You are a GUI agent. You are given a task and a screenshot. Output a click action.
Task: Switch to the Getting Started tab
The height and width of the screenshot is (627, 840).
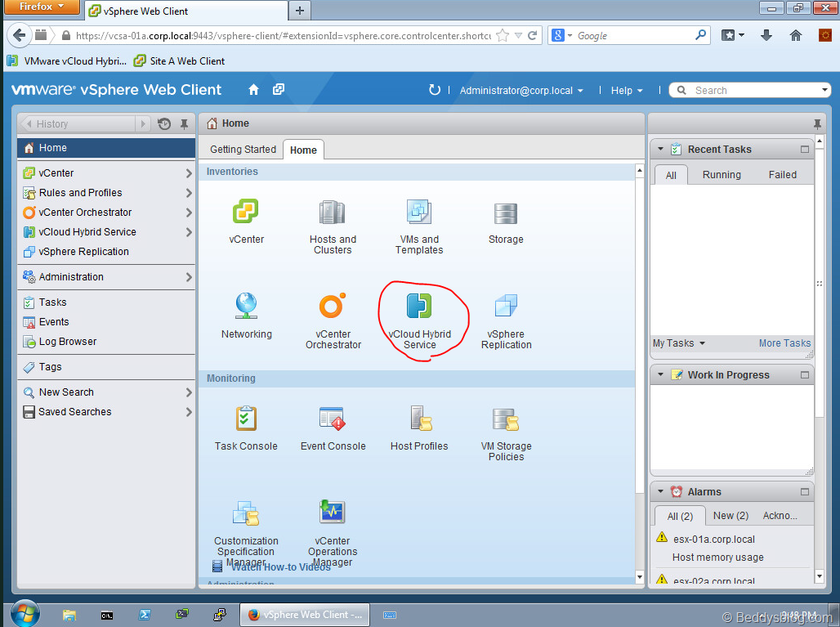243,150
